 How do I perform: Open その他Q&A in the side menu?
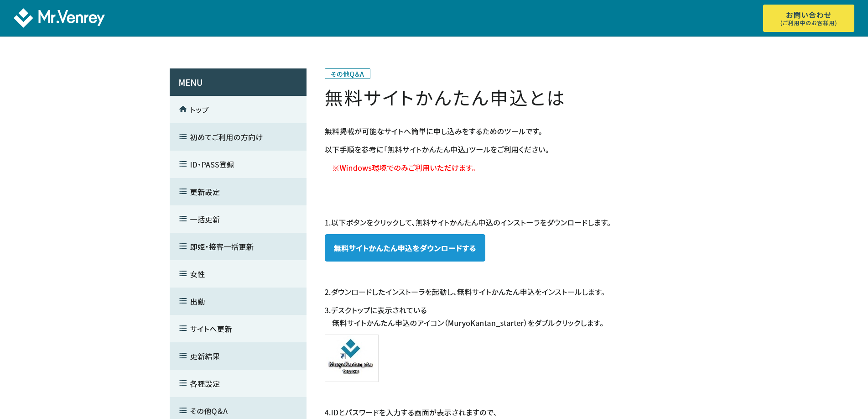238,409
